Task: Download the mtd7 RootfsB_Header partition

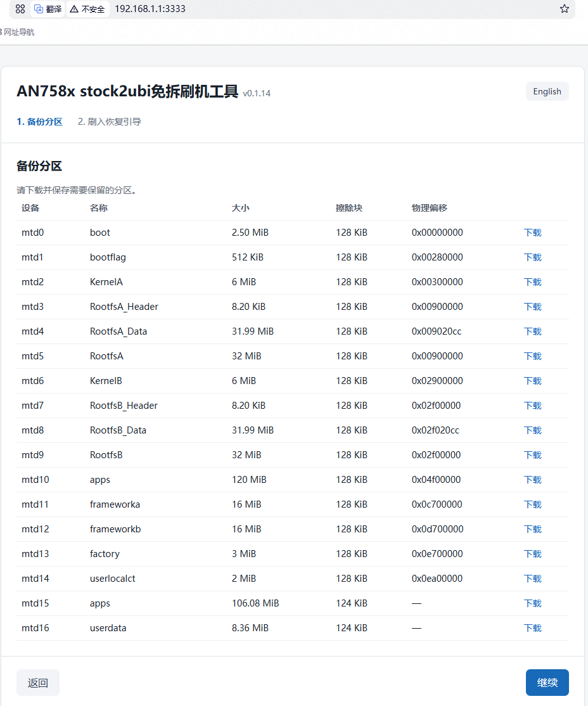Action: [x=533, y=406]
